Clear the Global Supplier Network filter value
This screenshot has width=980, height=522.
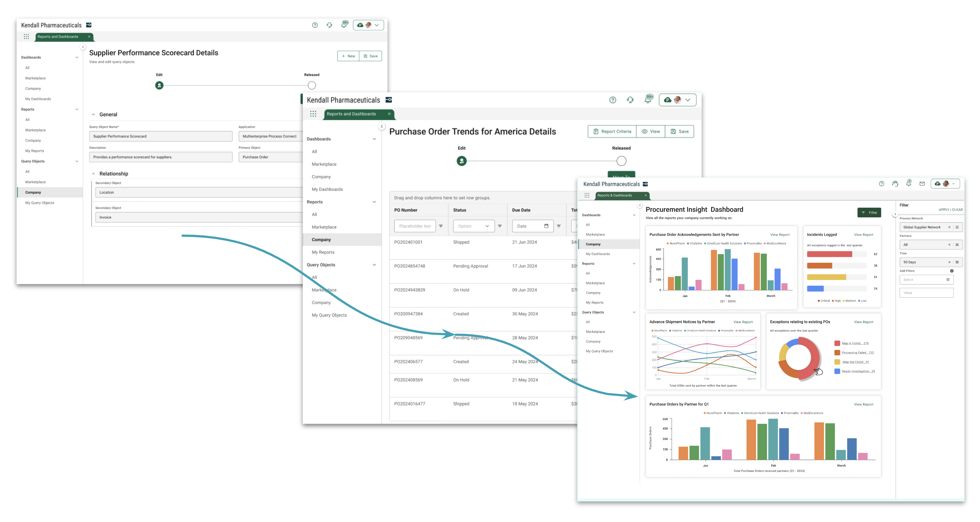pos(949,227)
